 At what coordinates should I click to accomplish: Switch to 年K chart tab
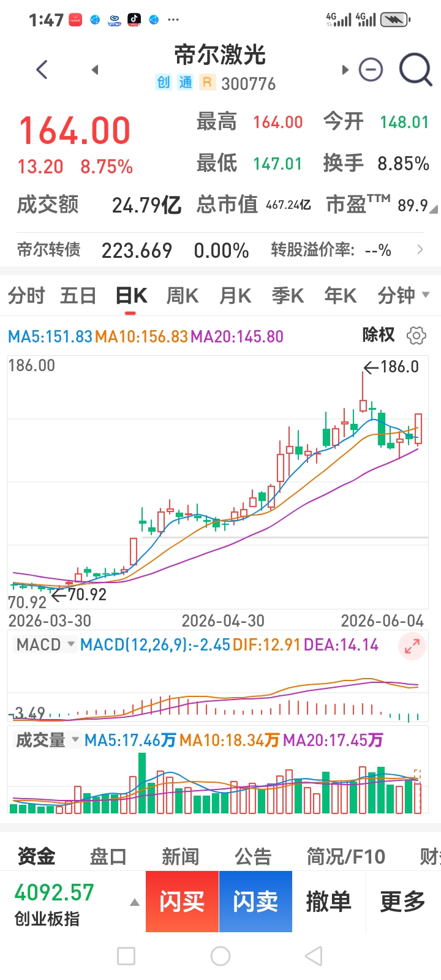[x=341, y=295]
